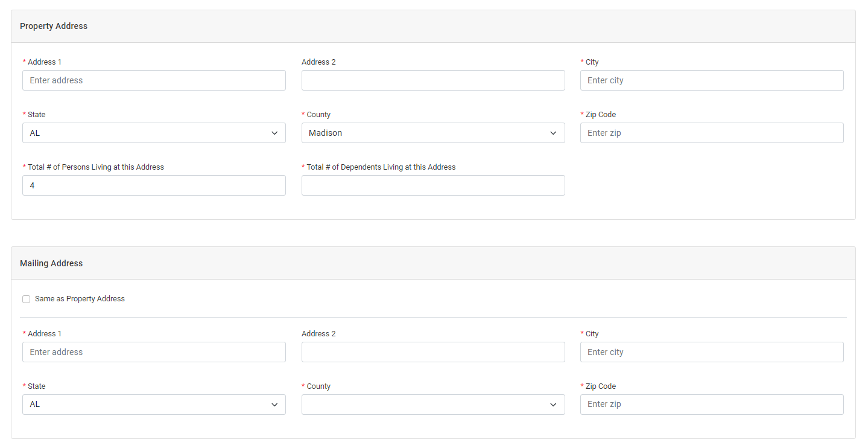Screen dimensions: 868x445
Task: Focus the Total # of Dependents field
Action: (433, 185)
